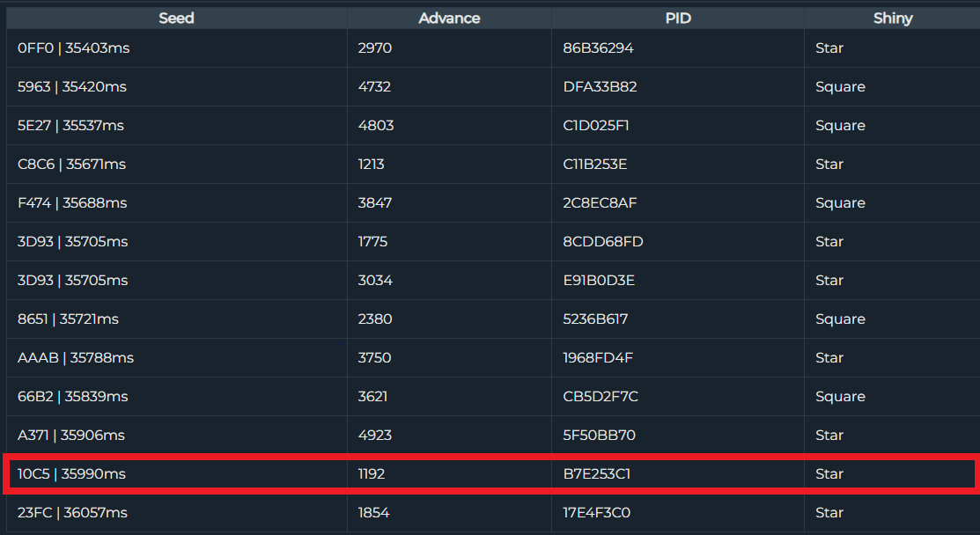Select advance value 2970

[375, 48]
